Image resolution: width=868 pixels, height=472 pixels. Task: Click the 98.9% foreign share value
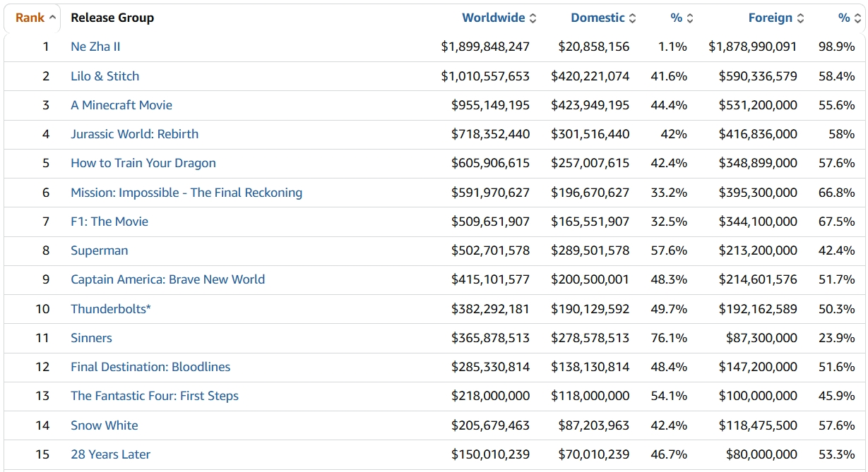(837, 47)
